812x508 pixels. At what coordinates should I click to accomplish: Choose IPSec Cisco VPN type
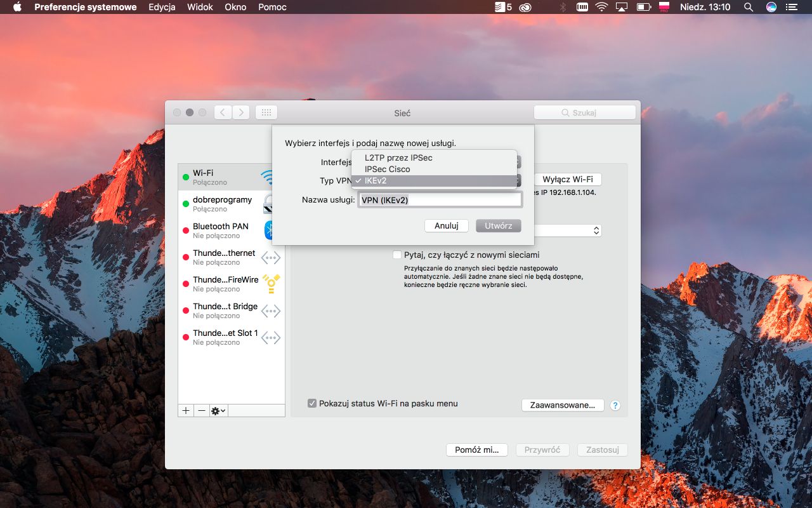435,169
